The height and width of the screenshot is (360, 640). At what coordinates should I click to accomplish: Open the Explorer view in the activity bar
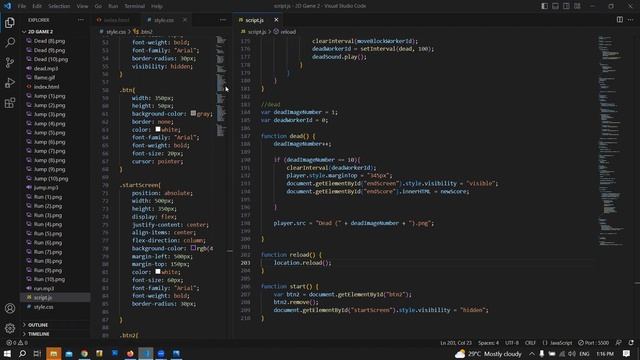point(10,22)
